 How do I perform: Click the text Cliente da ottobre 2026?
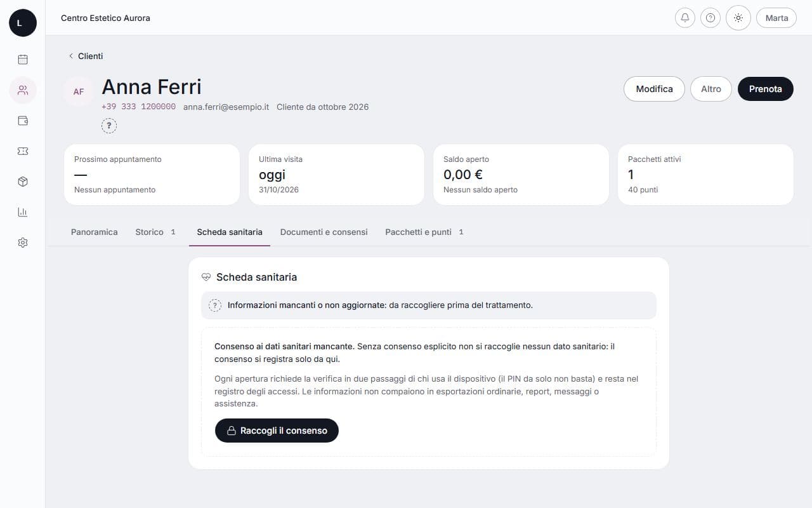point(322,107)
